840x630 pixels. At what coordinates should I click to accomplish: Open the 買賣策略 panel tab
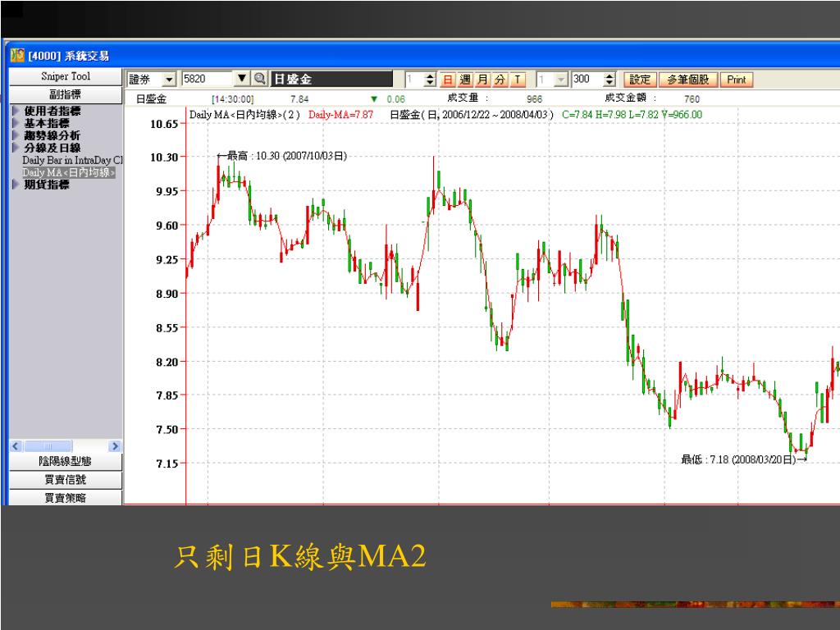pos(66,498)
